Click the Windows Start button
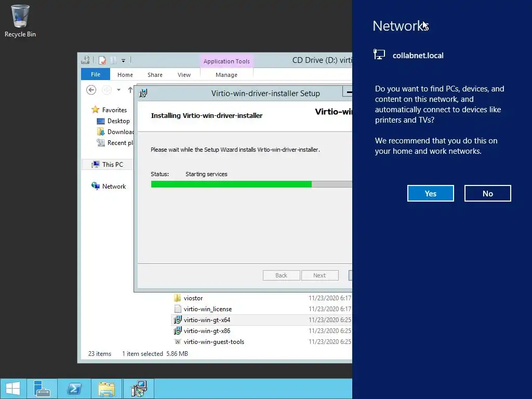The image size is (532, 399). click(13, 389)
